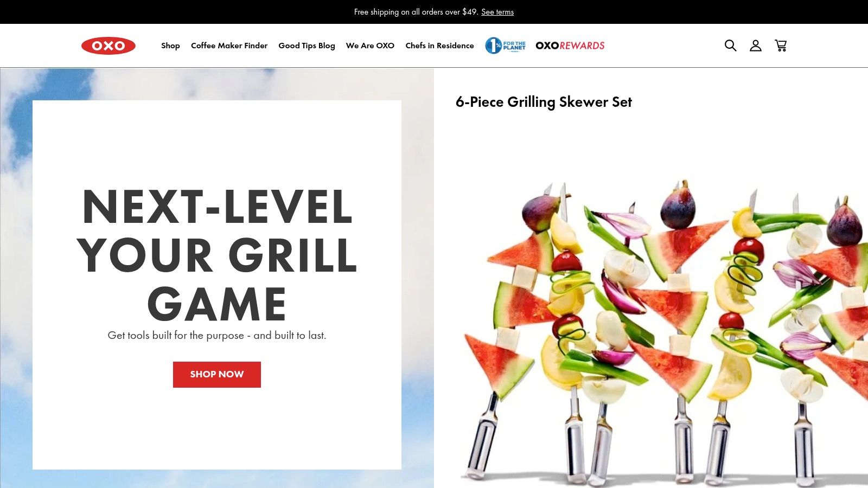Screen dimensions: 868x488
Task: Click the red SHOP NOW button
Action: (x=217, y=375)
